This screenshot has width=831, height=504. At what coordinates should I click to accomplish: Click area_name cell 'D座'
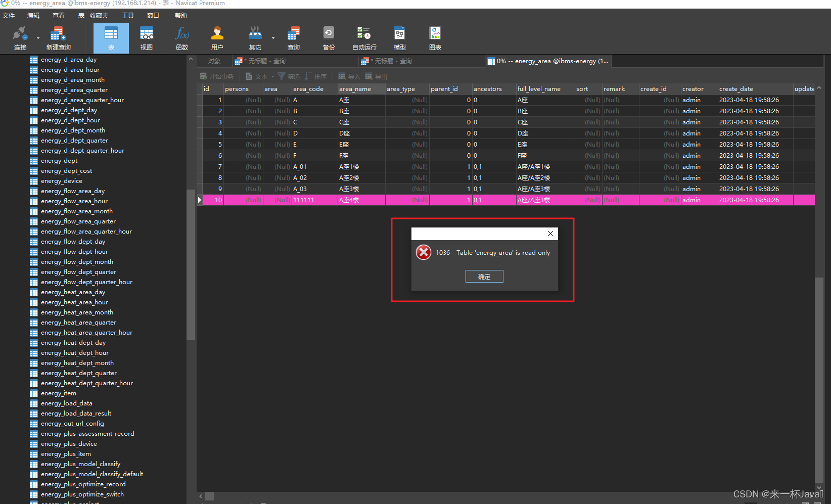coord(361,133)
